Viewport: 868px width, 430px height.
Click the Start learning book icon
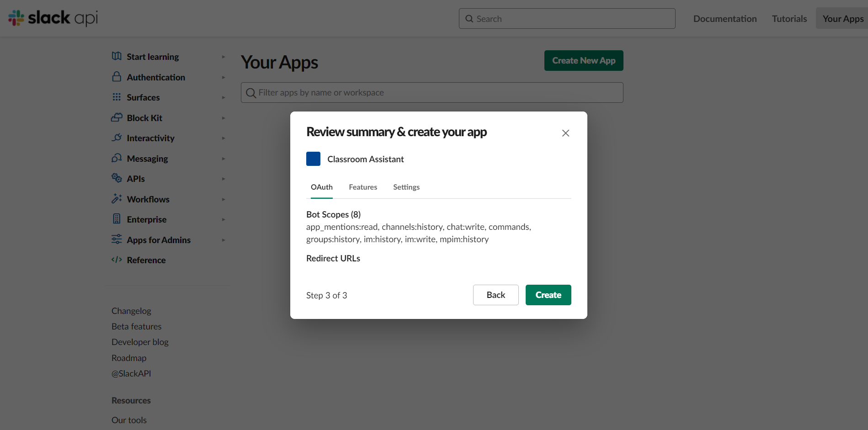coord(117,56)
